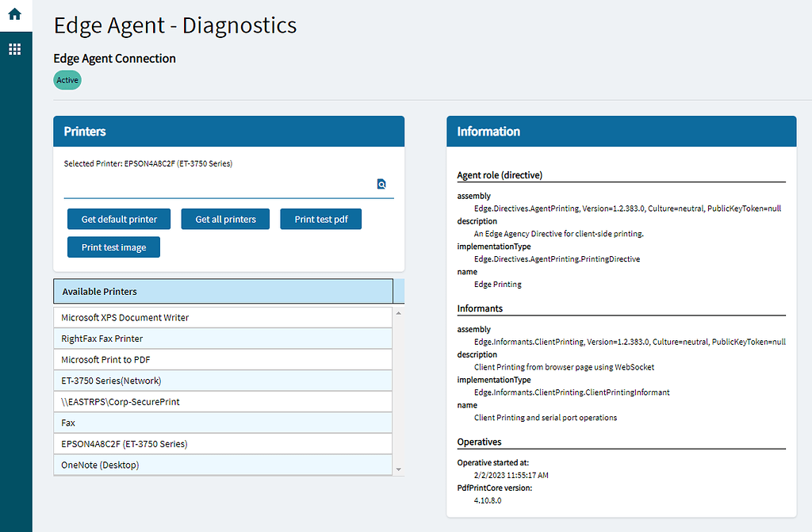This screenshot has width=812, height=532.
Task: Click the Get default printer button
Action: [118, 219]
